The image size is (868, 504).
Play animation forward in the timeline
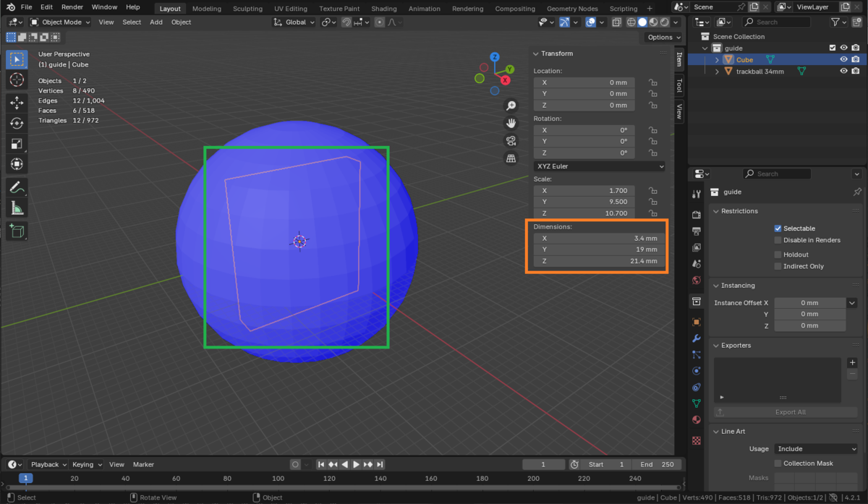pyautogui.click(x=356, y=464)
